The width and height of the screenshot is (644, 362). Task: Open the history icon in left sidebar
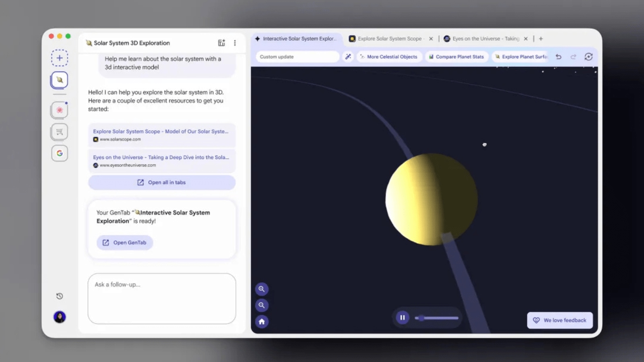pos(60,296)
